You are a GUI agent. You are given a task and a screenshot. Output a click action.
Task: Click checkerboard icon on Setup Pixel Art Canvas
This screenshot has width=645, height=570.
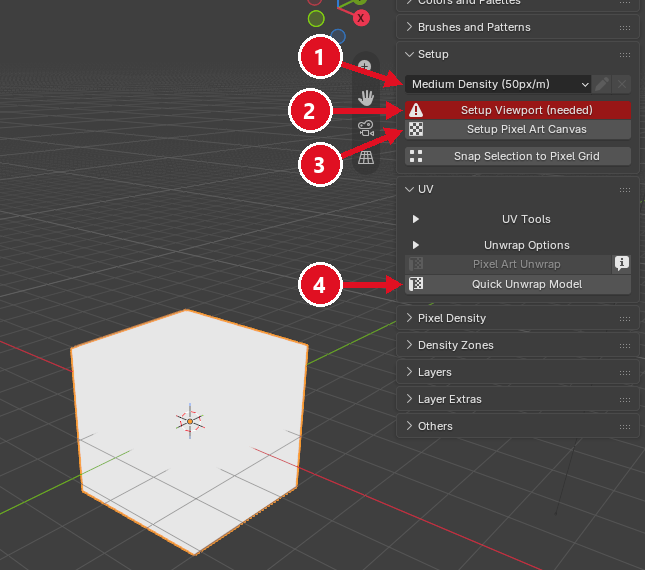pos(416,129)
